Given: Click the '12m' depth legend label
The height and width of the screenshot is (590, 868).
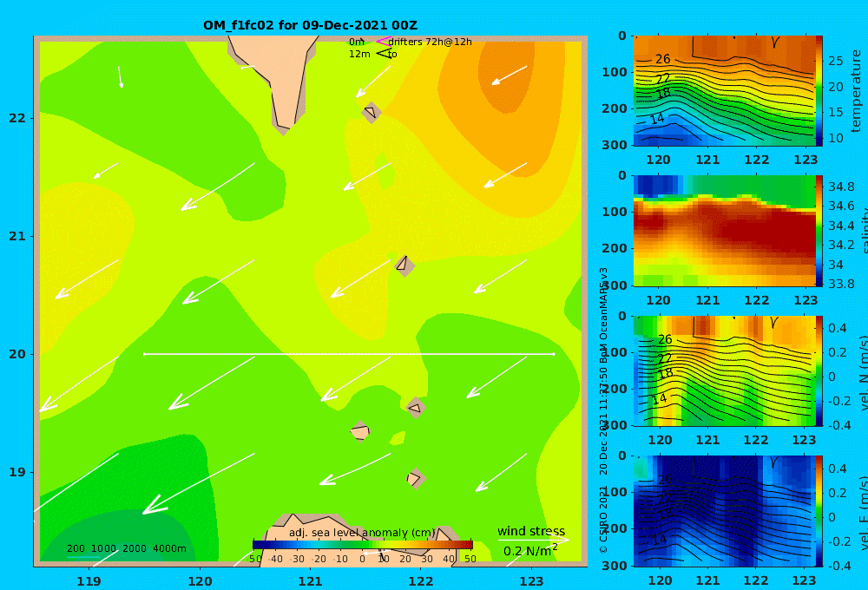Looking at the screenshot, I should tap(359, 55).
